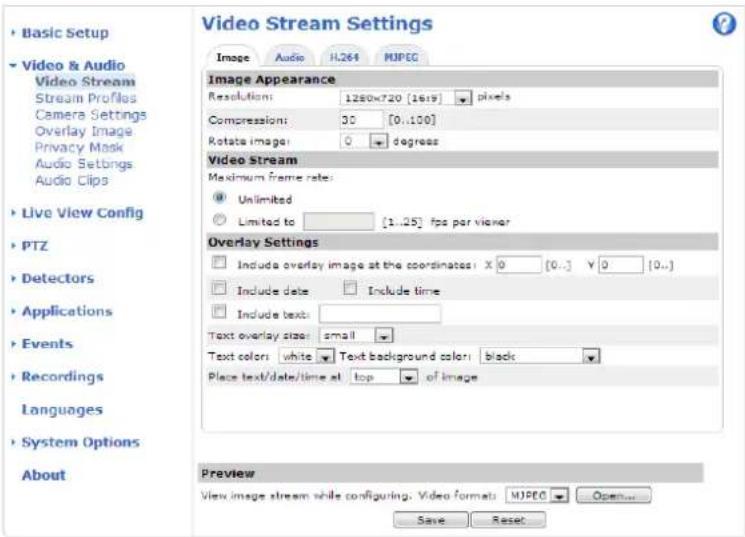The height and width of the screenshot is (537, 745).
Task: Click the Reset button
Action: click(x=508, y=520)
